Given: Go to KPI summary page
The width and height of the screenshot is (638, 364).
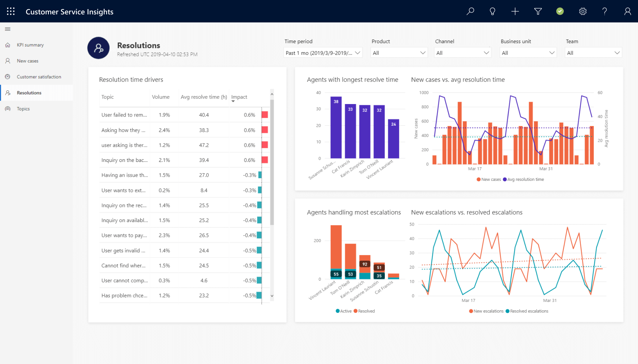Looking at the screenshot, I should coord(30,45).
